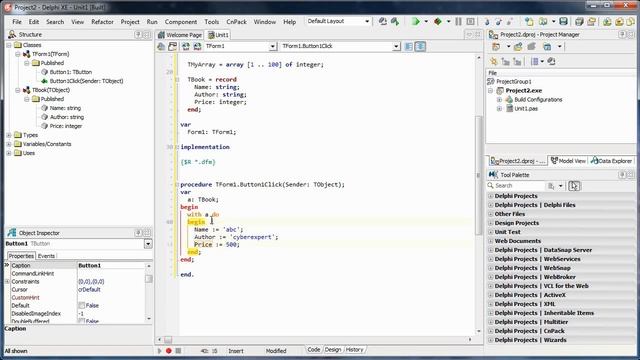
Task: Click the Step Over debugger icon
Action: click(x=498, y=21)
